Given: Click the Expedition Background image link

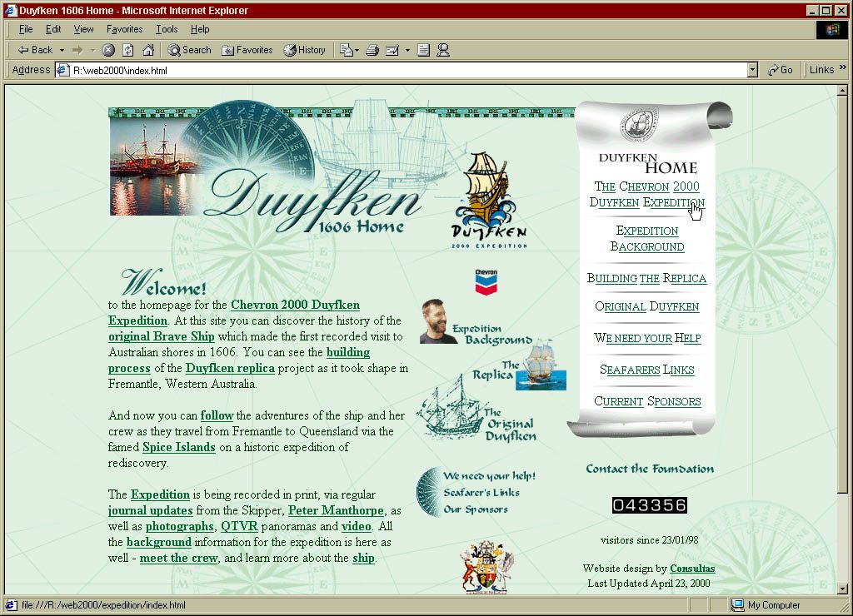Looking at the screenshot, I should 476,322.
